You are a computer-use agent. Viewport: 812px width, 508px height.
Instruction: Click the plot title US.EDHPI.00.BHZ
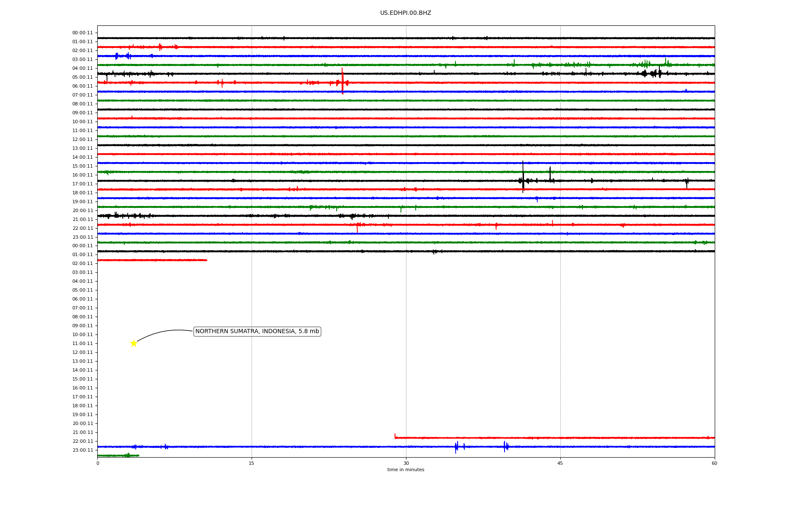click(406, 13)
